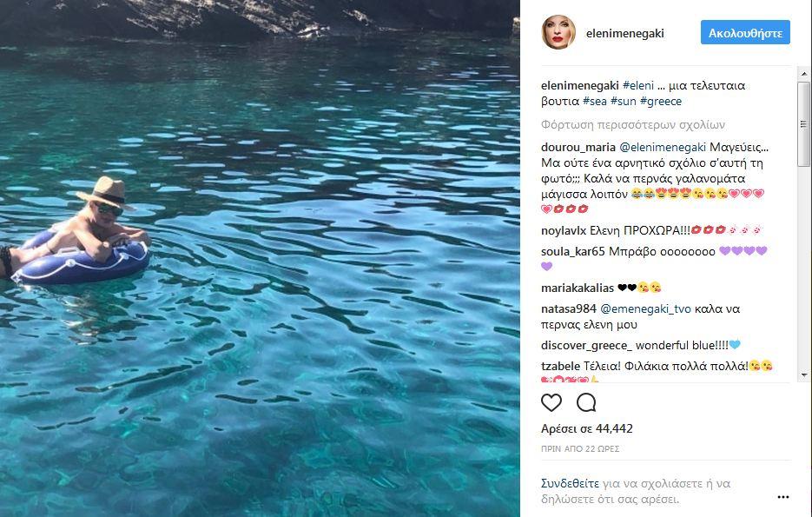Go to the discover_greece_ profile

point(585,345)
